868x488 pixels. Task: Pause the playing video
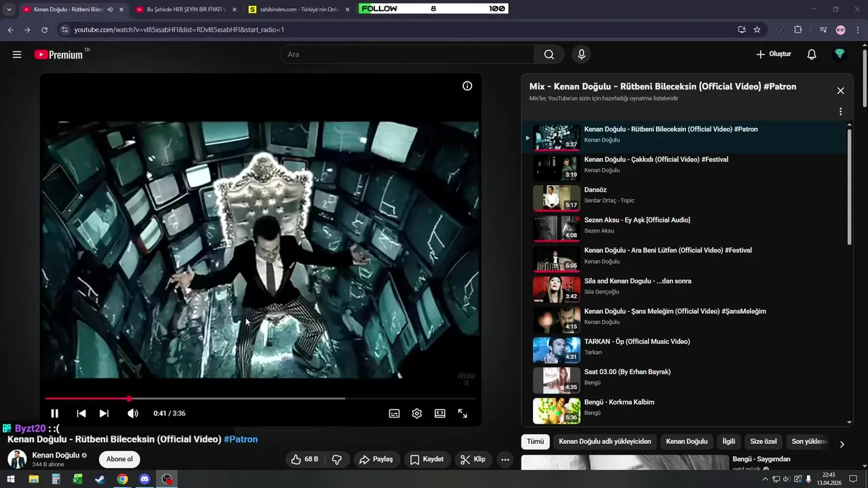[x=54, y=413]
